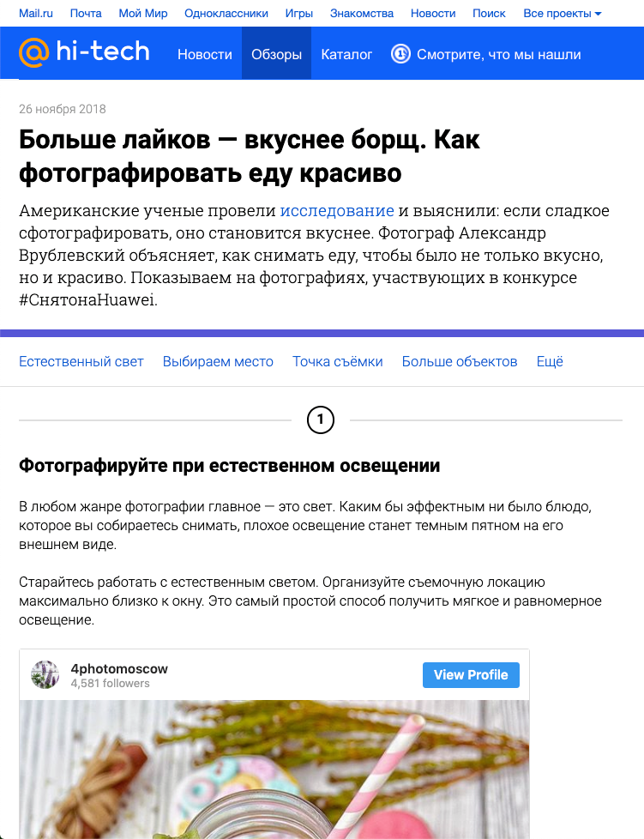Screen dimensions: 644x839
Task: Jump to Выбираем место section
Action: 218,362
